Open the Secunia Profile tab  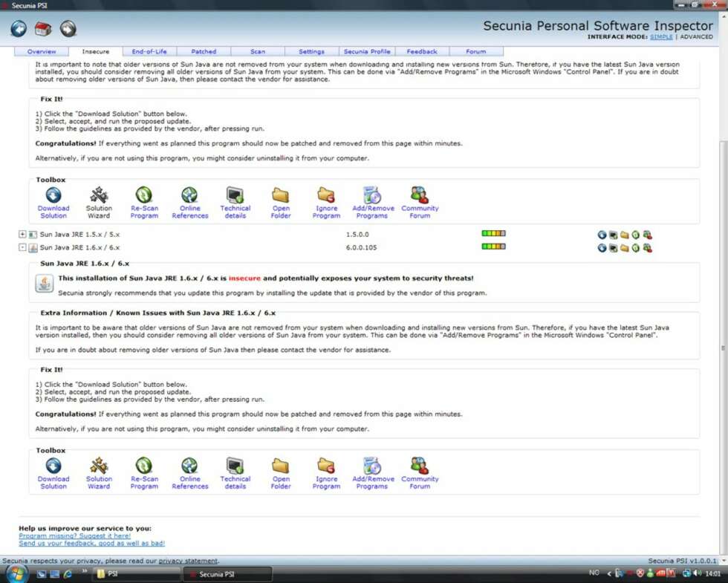point(367,51)
